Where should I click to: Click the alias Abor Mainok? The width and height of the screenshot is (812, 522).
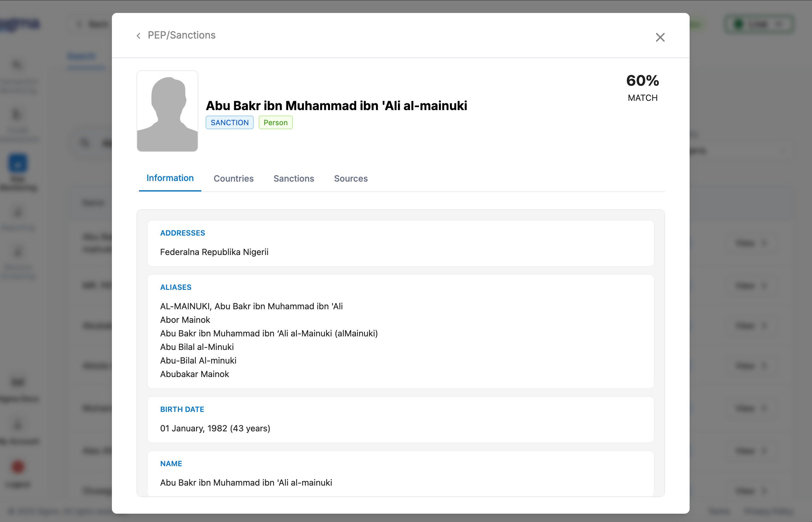pos(185,320)
